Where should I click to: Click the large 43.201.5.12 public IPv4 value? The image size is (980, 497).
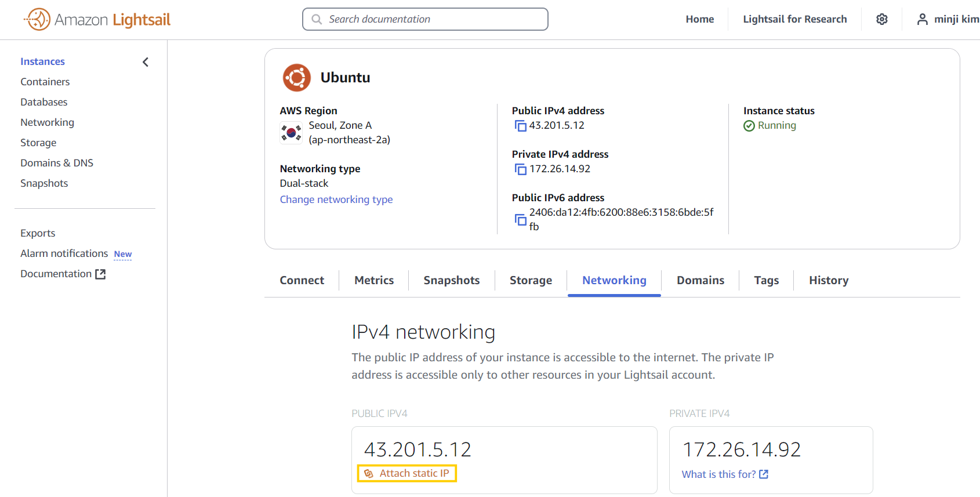click(x=418, y=449)
